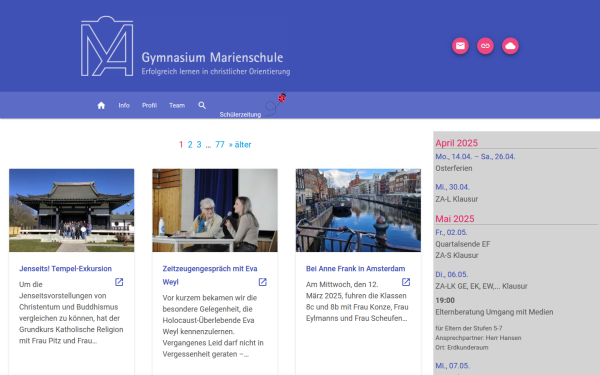The image size is (600, 375).
Task: Select the date "Mi., 07.05."
Action: coord(452,366)
